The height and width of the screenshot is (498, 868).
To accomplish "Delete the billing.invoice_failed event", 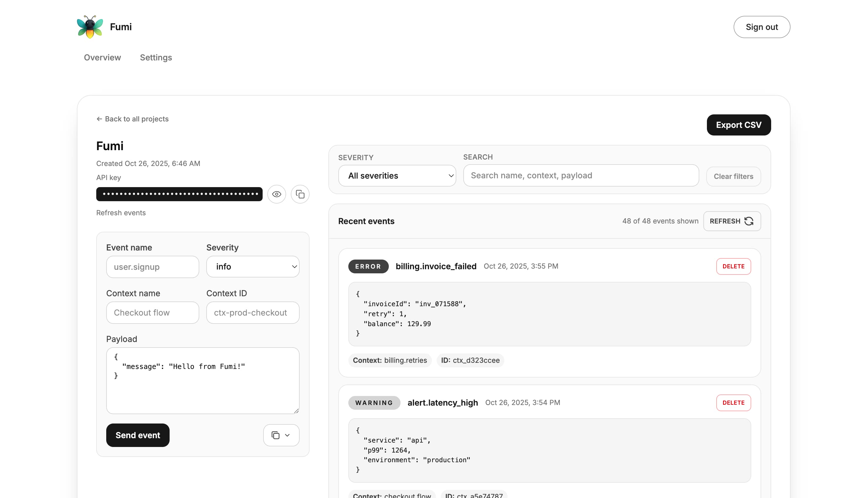I will click(x=733, y=266).
